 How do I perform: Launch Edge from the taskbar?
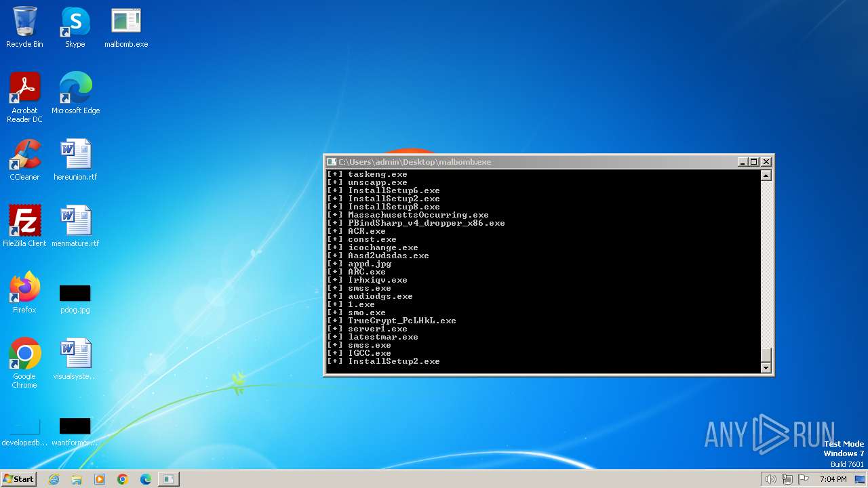[x=146, y=479]
